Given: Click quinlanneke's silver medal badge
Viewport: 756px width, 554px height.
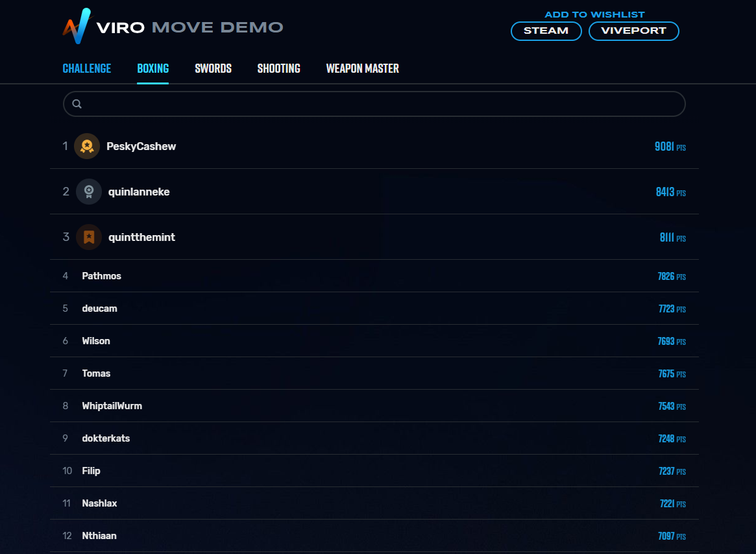Looking at the screenshot, I should [89, 192].
